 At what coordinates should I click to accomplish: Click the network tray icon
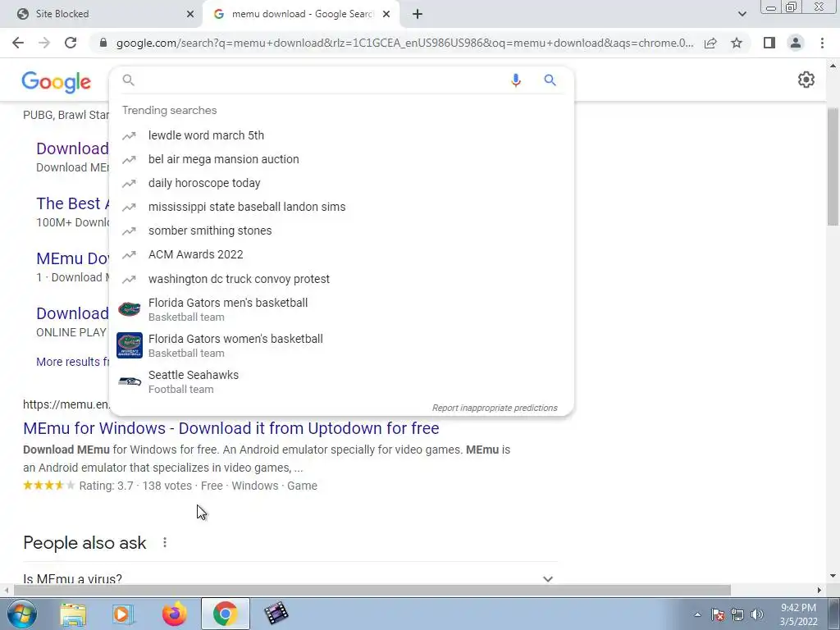pos(737,614)
